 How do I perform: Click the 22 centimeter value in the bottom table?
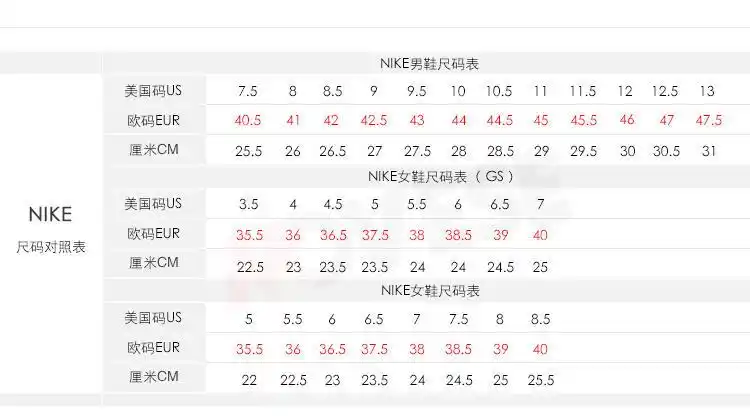point(248,380)
